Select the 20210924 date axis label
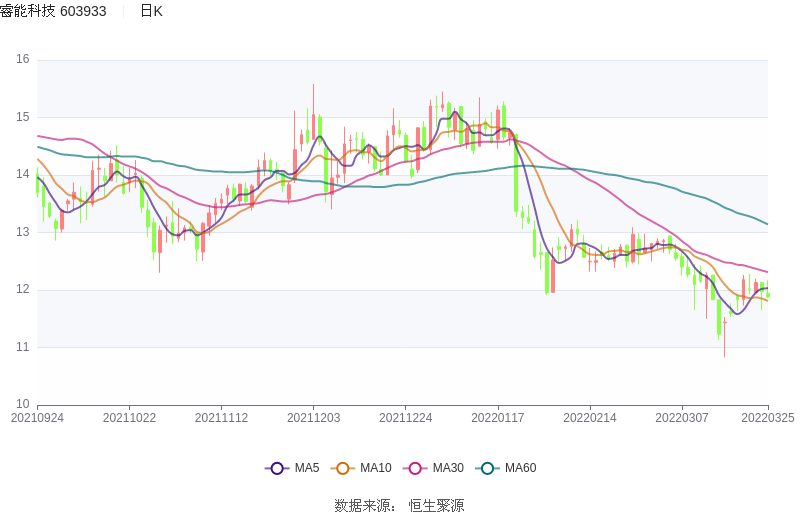800x517 pixels. 37,418
